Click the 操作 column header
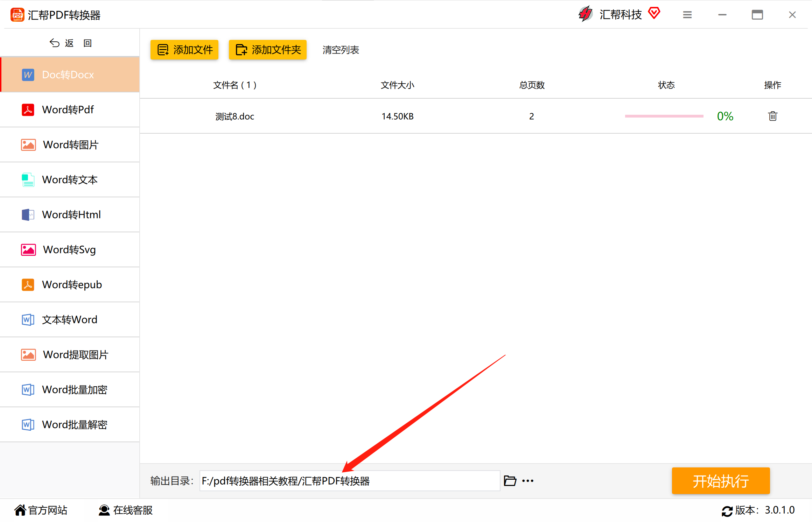 [x=772, y=85]
